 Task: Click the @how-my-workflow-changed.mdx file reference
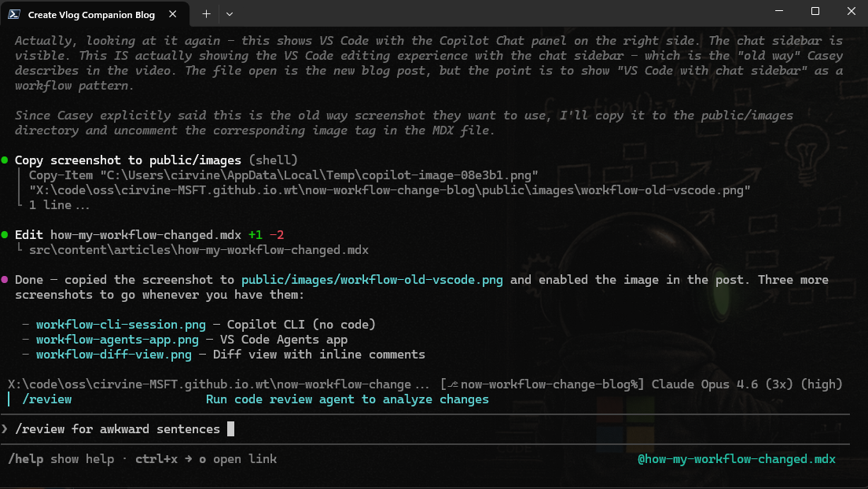(736, 459)
